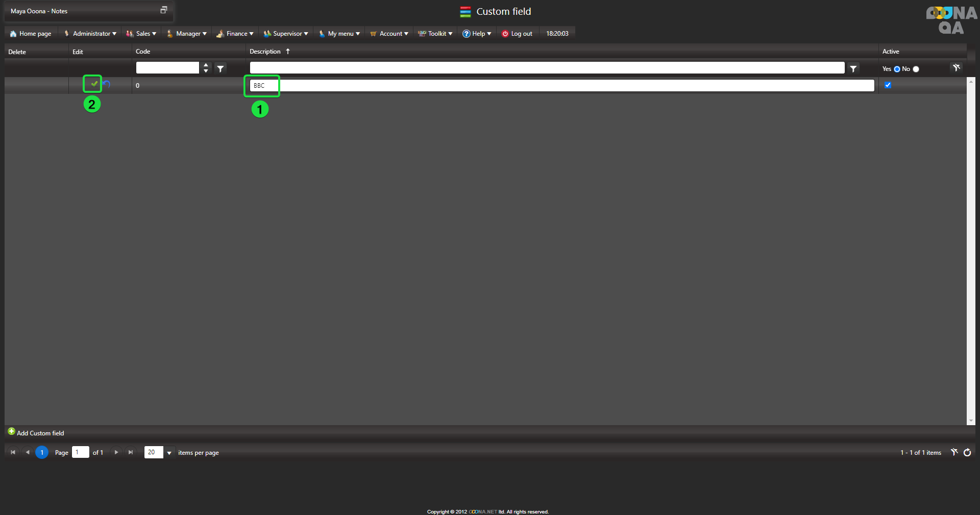Select the Yes radio button for Active
This screenshot has height=515, width=980.
[x=897, y=69]
